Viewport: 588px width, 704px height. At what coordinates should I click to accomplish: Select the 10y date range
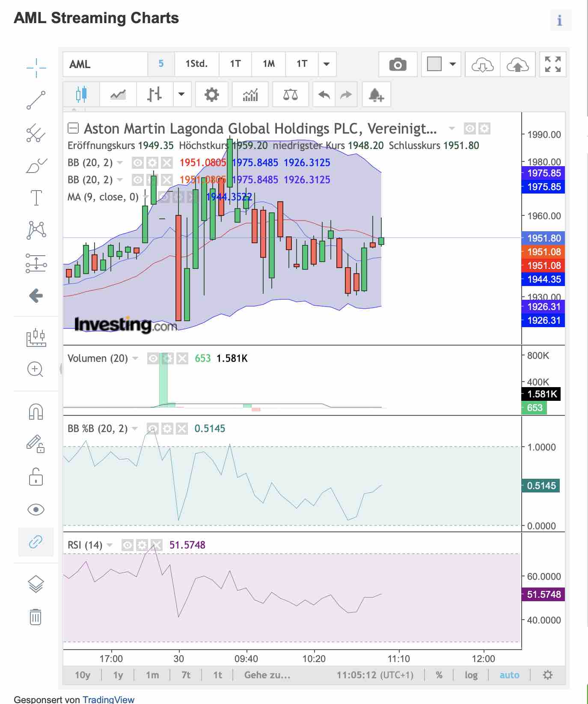tap(83, 675)
